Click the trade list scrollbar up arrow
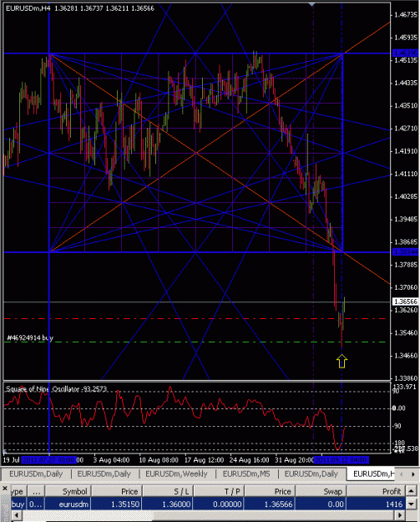This screenshot has width=420, height=522. (412, 491)
